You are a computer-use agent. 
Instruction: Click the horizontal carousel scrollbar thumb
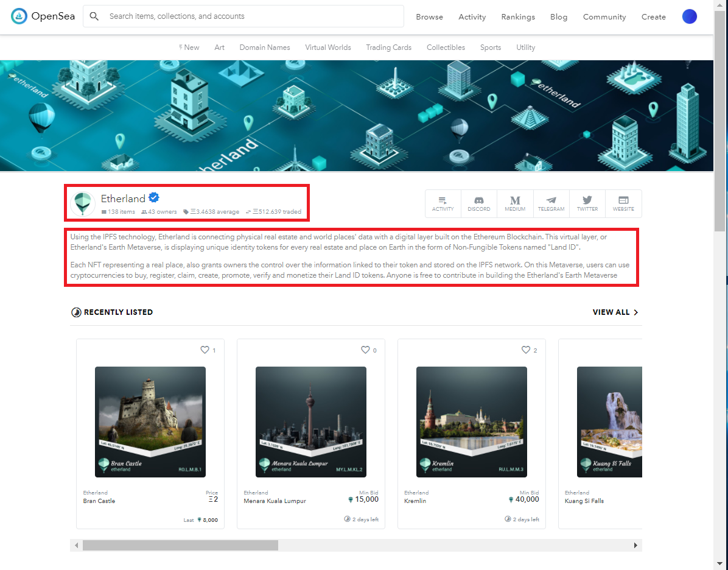pos(180,546)
